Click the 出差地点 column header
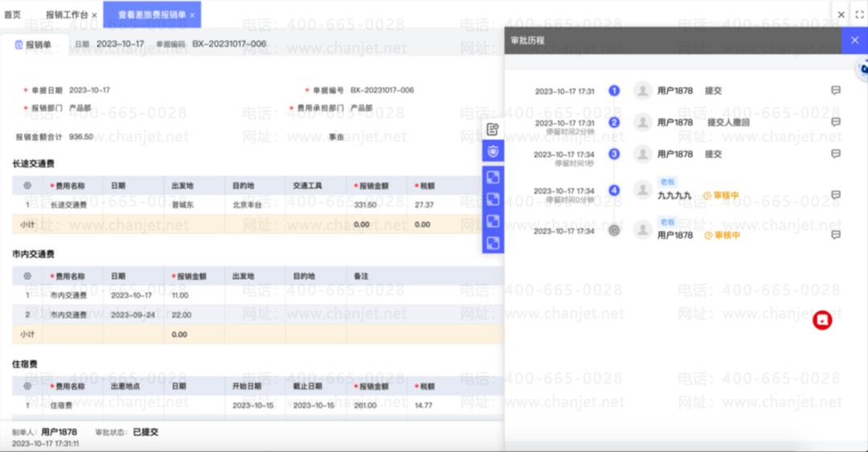This screenshot has height=452, width=868. tap(125, 386)
